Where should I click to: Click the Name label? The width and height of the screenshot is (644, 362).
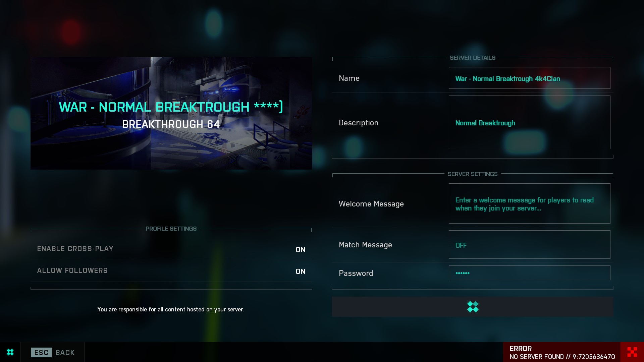pyautogui.click(x=349, y=78)
